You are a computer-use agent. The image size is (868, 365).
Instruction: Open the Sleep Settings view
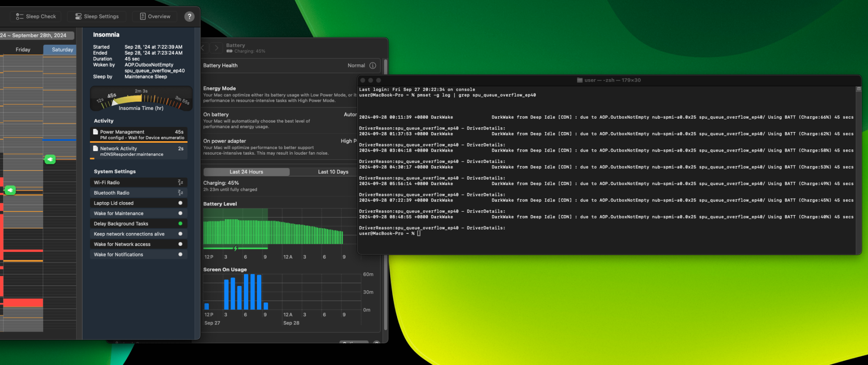(97, 17)
